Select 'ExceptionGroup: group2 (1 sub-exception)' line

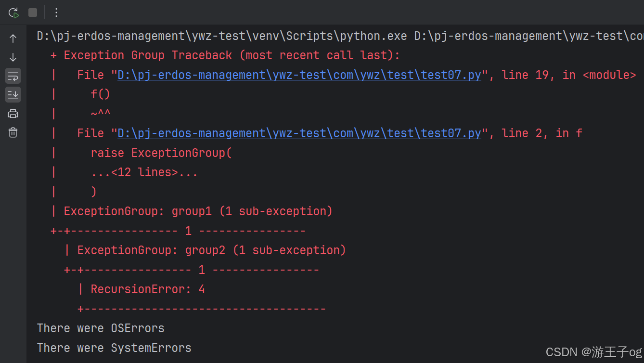tap(212, 250)
